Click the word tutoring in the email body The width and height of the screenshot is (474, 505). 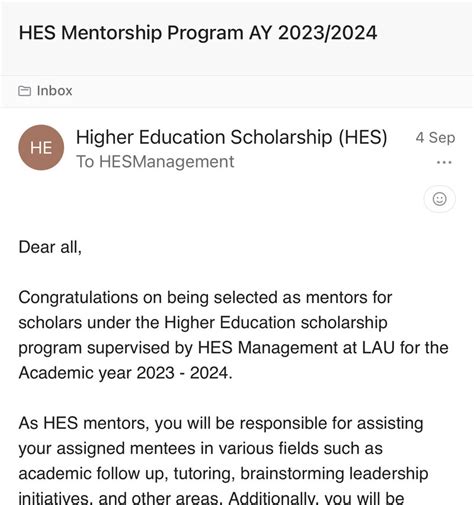point(202,474)
